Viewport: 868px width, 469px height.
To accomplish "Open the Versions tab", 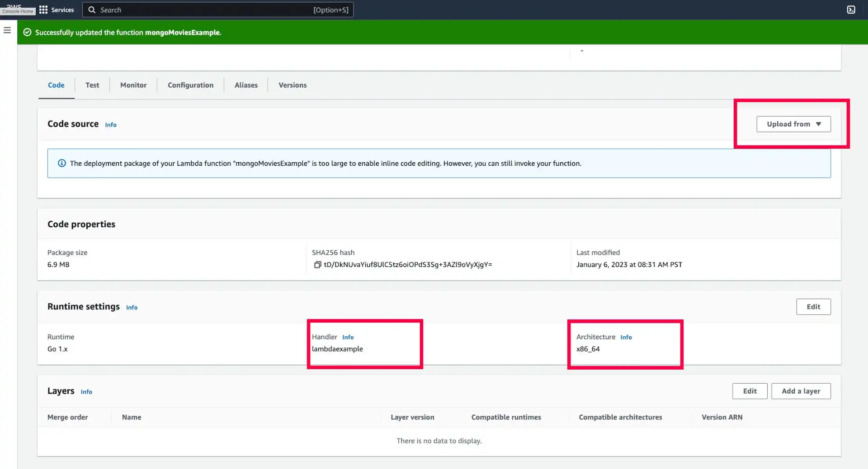I will [292, 85].
